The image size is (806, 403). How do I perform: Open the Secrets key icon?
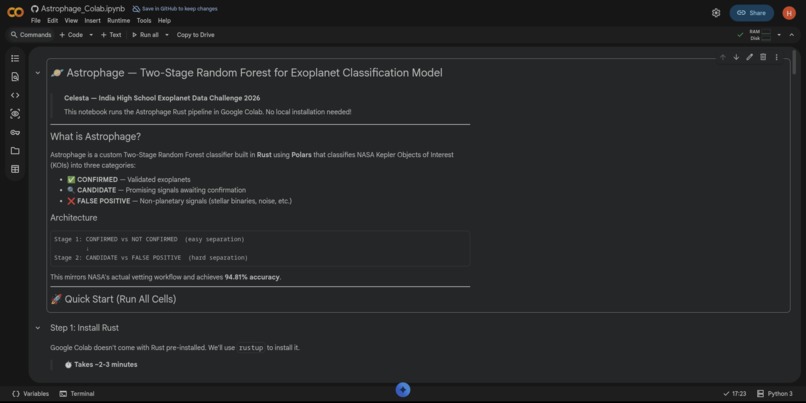point(15,133)
